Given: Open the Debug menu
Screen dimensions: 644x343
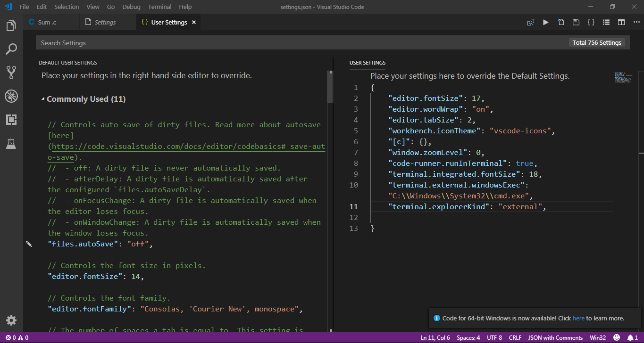Looking at the screenshot, I should (131, 7).
